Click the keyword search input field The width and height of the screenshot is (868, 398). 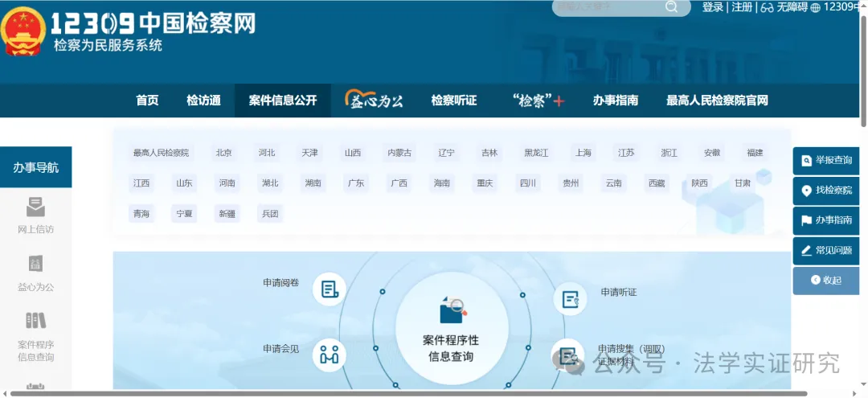608,7
